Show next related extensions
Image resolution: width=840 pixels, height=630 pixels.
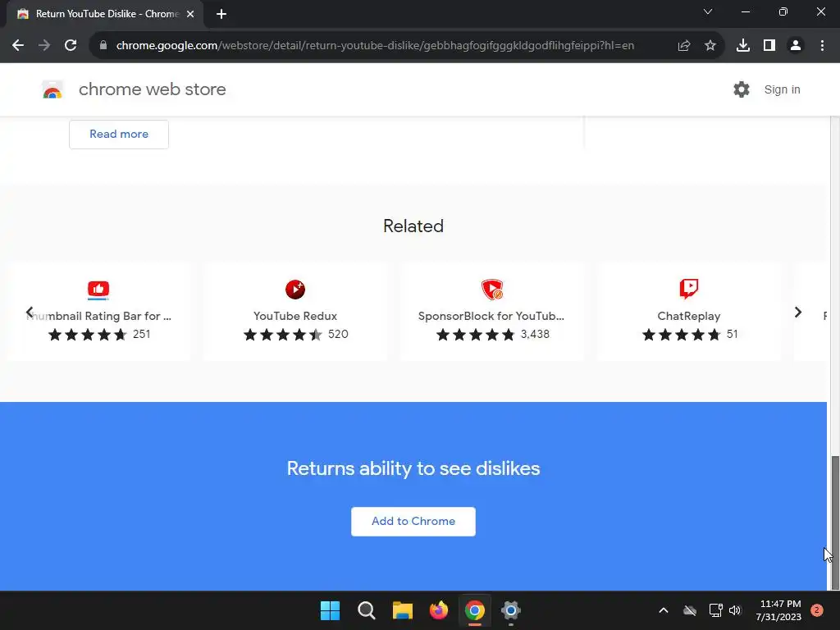(x=797, y=313)
